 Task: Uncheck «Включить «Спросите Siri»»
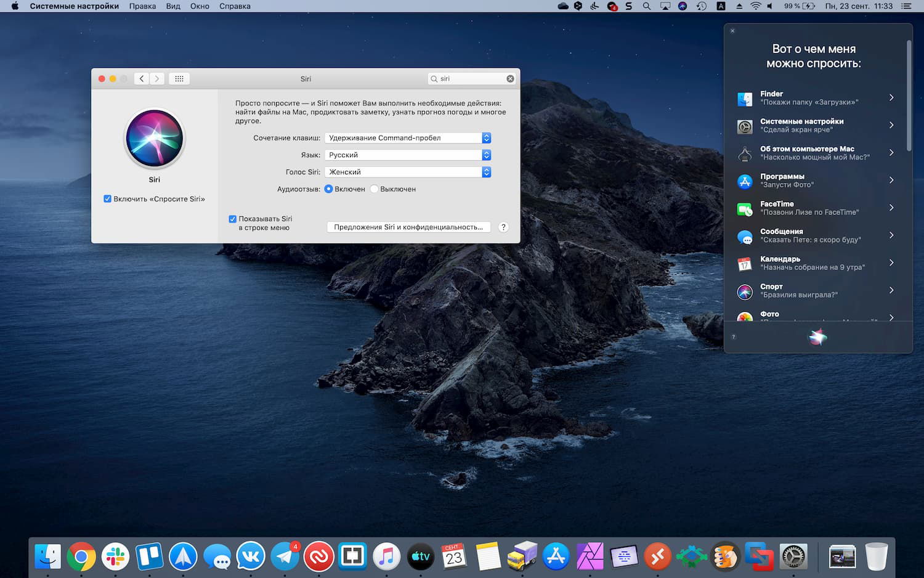pyautogui.click(x=107, y=198)
